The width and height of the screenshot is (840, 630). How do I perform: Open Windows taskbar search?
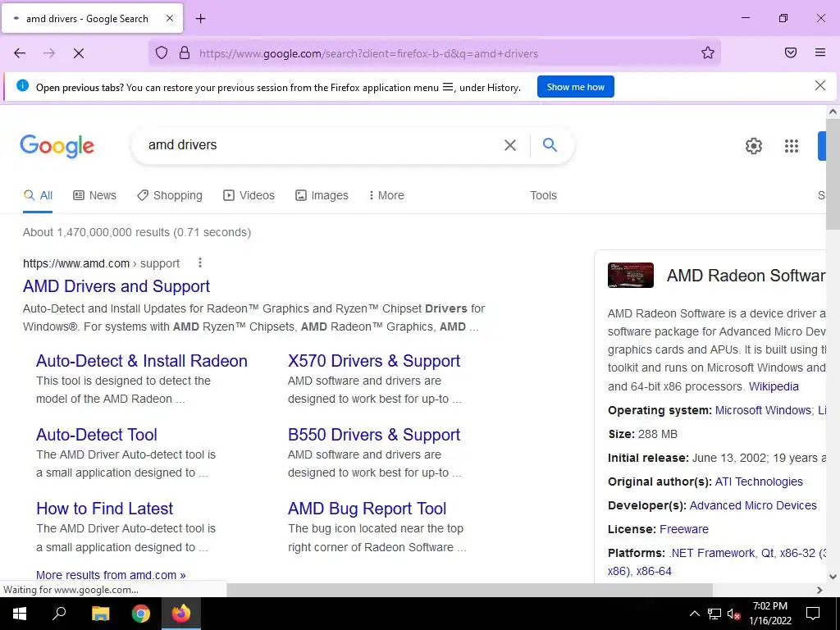click(x=59, y=614)
